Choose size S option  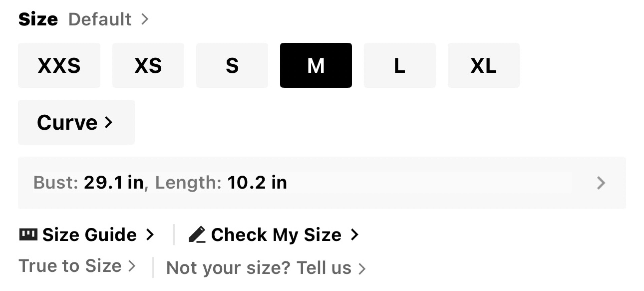232,65
